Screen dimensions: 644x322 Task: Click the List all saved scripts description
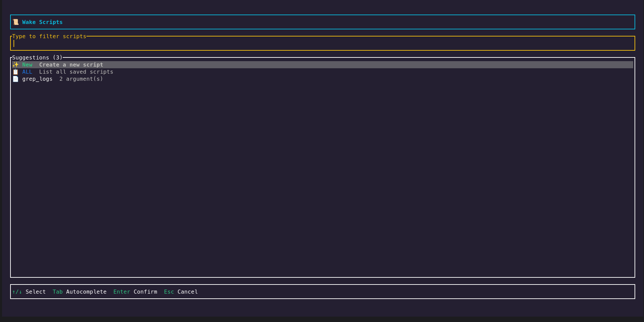(x=76, y=72)
